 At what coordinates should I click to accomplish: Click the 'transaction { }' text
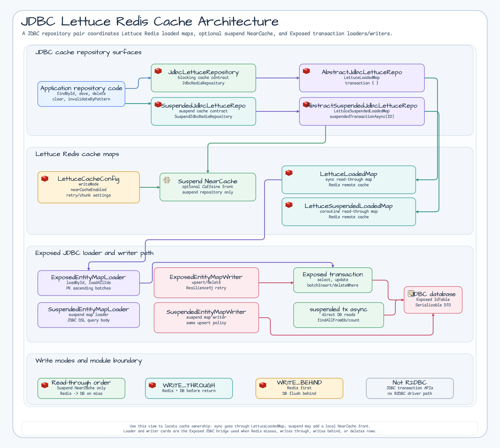click(x=362, y=83)
